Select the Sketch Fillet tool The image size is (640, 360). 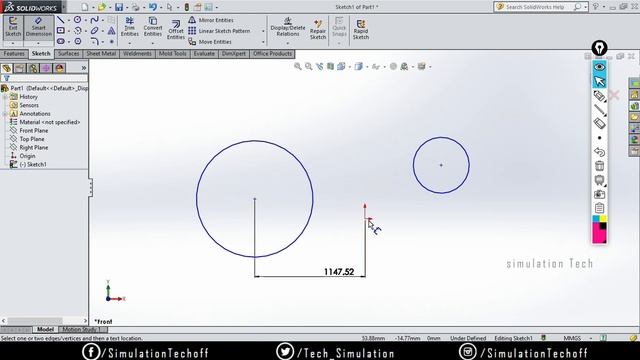95,41
